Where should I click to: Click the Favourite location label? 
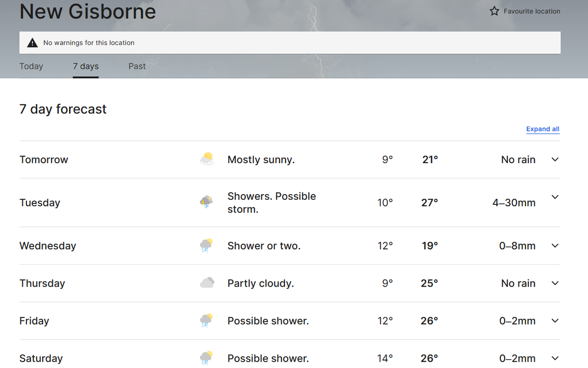click(x=532, y=11)
